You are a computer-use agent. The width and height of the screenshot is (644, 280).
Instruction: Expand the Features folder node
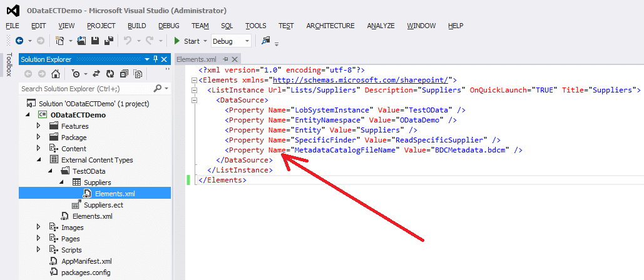tap(39, 126)
